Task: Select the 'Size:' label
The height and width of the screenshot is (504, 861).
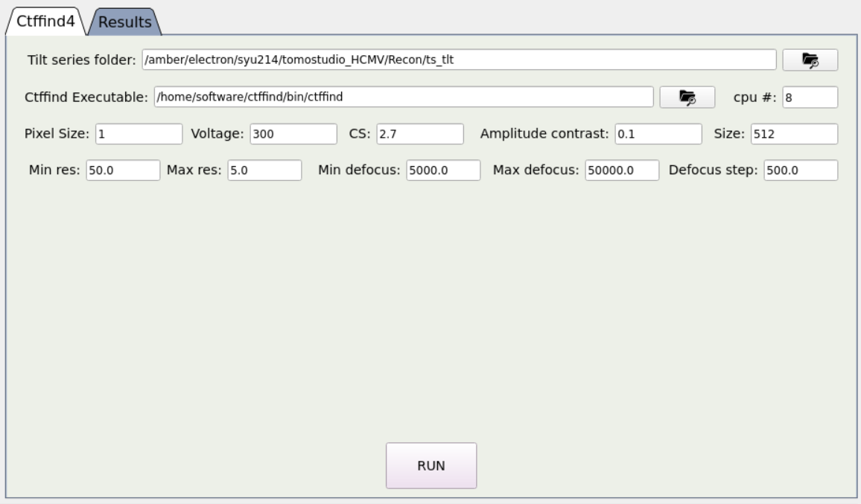Action: pos(729,134)
